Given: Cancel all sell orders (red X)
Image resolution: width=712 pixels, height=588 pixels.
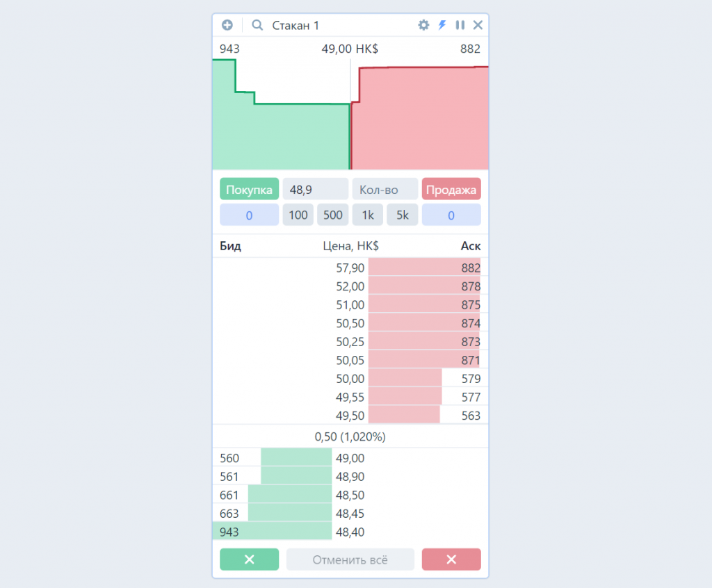Looking at the screenshot, I should click(x=451, y=560).
